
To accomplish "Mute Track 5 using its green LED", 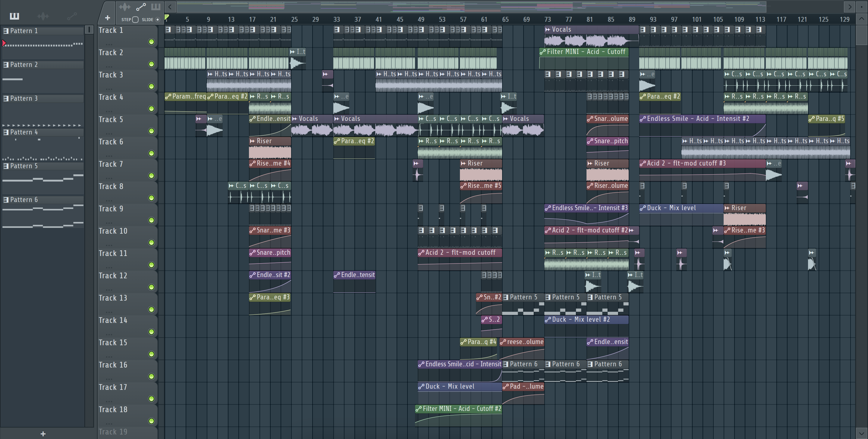I will (x=152, y=131).
